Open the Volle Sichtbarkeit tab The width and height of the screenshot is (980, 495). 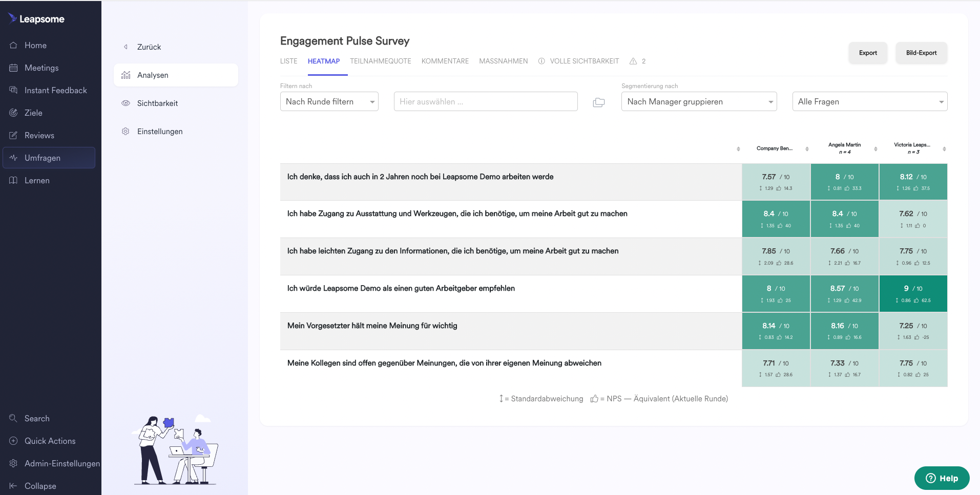[x=585, y=61]
